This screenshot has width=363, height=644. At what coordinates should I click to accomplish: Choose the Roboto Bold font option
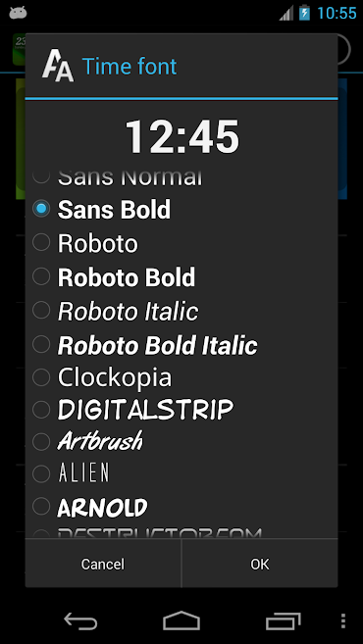tap(181, 277)
